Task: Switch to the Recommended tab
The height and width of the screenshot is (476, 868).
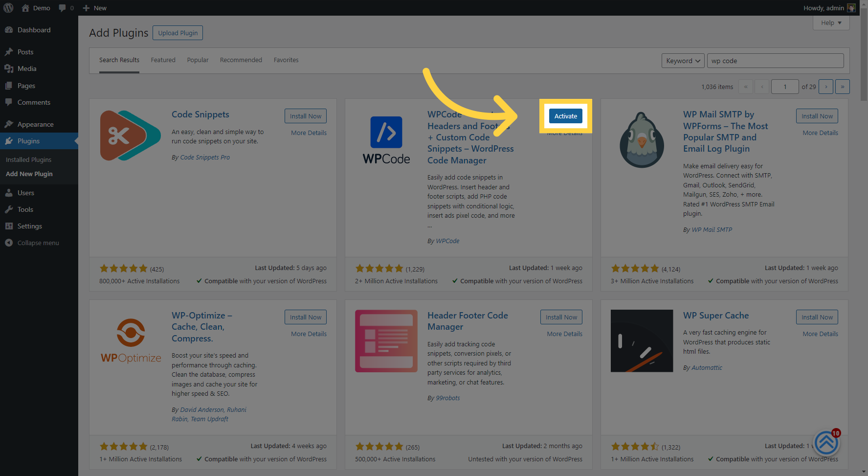Action: [x=241, y=60]
